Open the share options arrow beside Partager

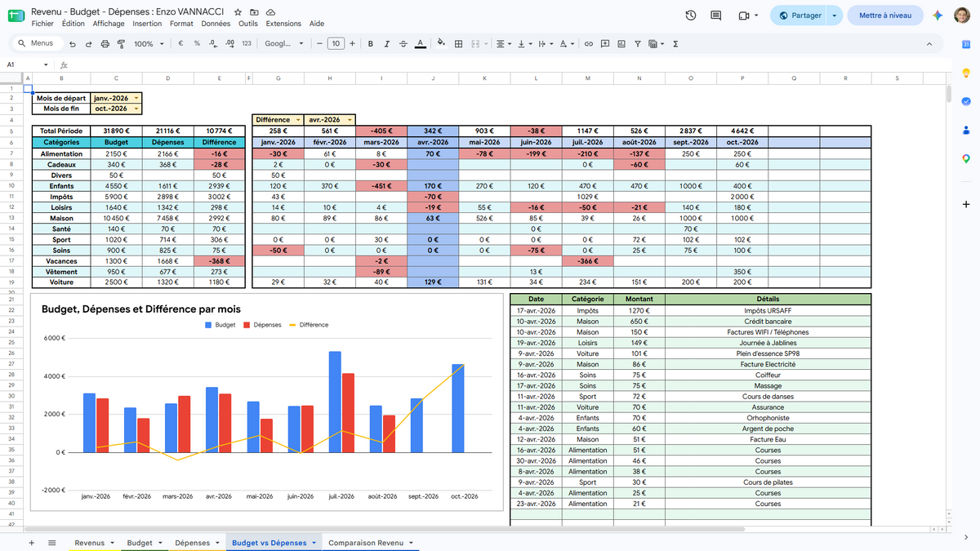tap(834, 16)
